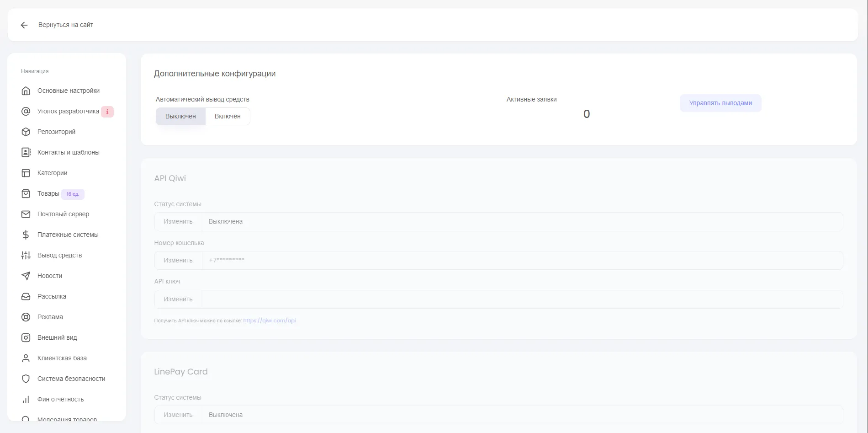Open Товары with 16 ед. badge

pyautogui.click(x=48, y=193)
